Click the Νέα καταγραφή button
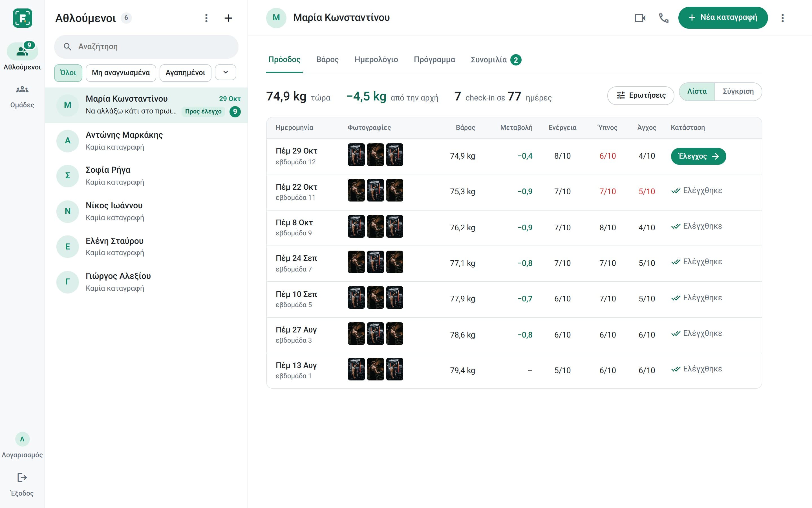This screenshot has height=508, width=812. (x=723, y=17)
